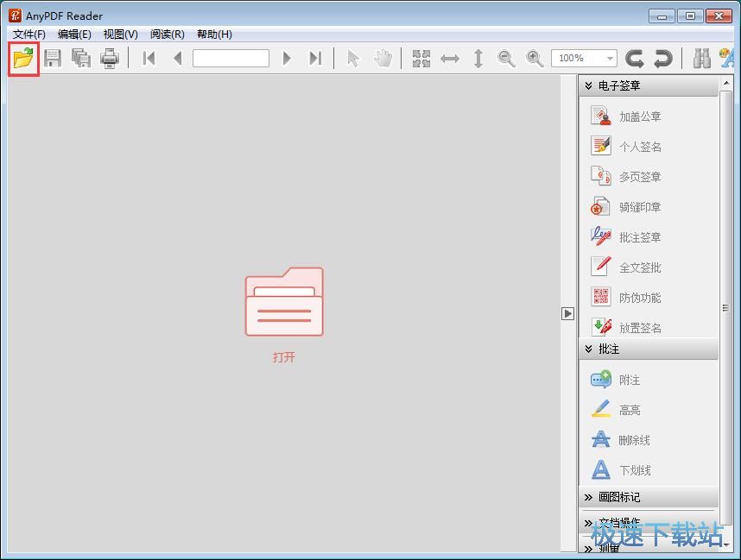
Task: Open the 100% zoom level dropdown
Action: coord(610,59)
